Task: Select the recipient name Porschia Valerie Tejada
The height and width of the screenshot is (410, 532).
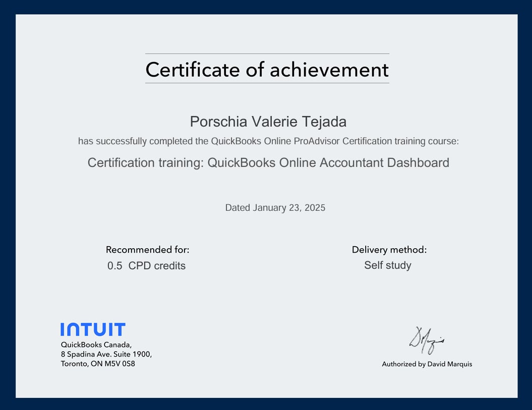Action: 267,122
